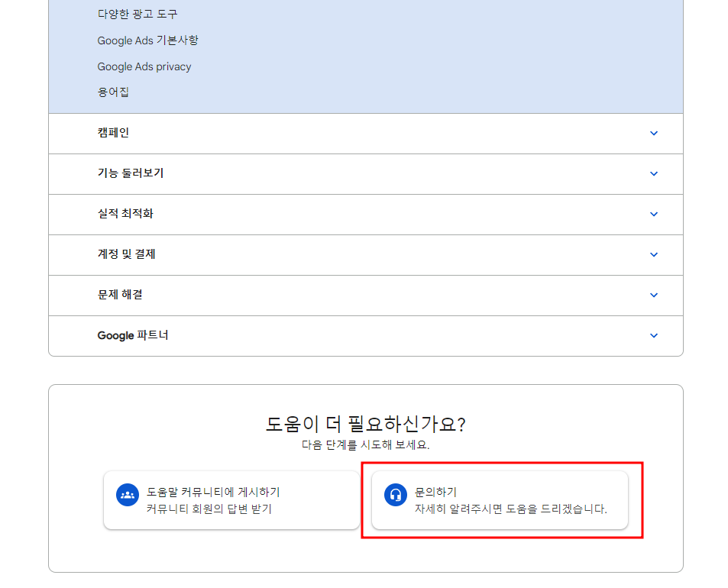Click the community people icon

click(x=128, y=495)
